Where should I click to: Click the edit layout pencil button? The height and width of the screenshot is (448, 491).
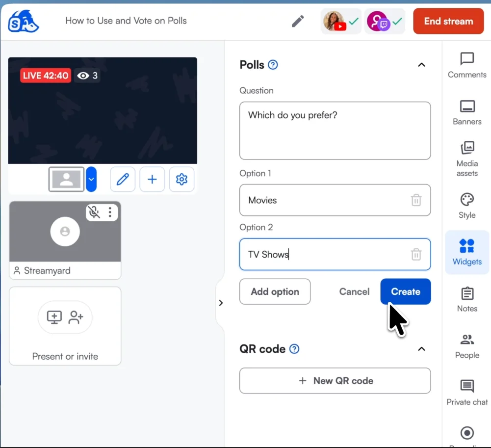point(123,179)
